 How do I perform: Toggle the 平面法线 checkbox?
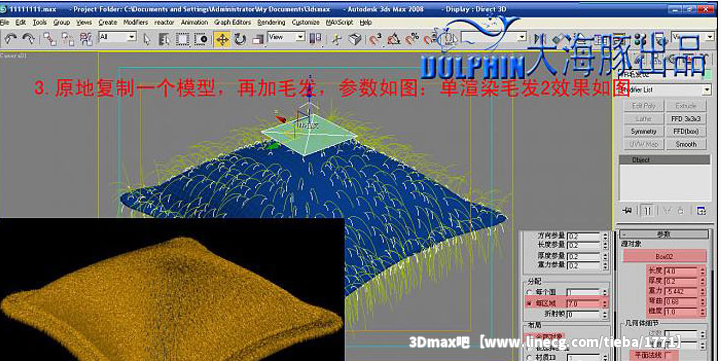pyautogui.click(x=667, y=355)
